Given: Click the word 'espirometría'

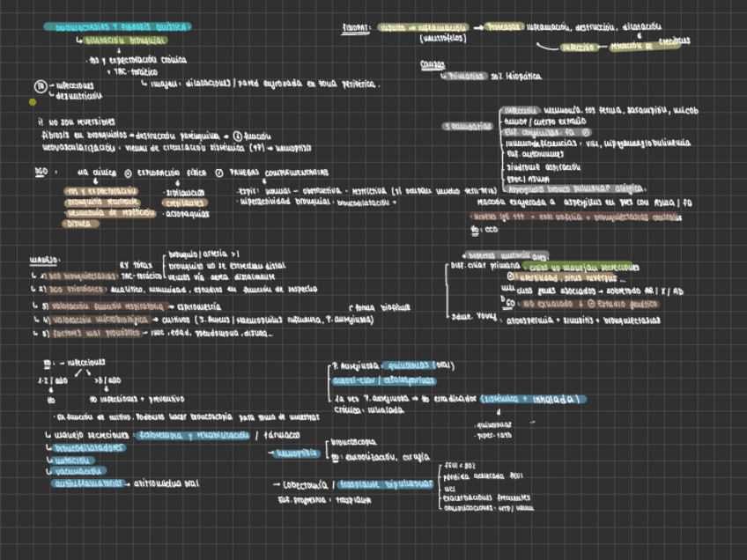Looking at the screenshot, I should pos(199,306).
